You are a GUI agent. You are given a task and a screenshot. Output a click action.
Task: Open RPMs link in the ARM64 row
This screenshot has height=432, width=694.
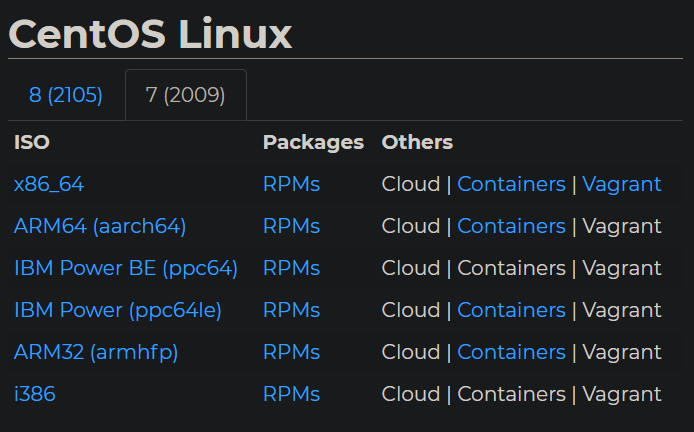pos(291,226)
